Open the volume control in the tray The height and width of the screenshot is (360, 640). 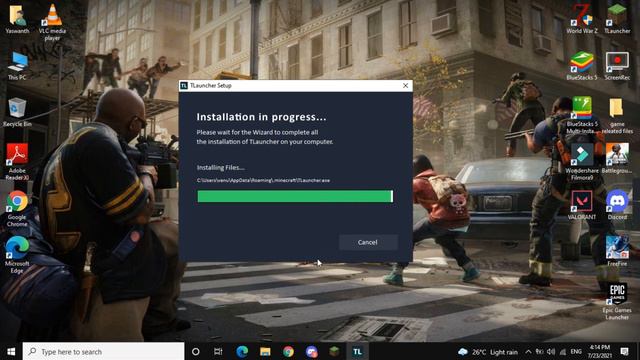point(551,352)
